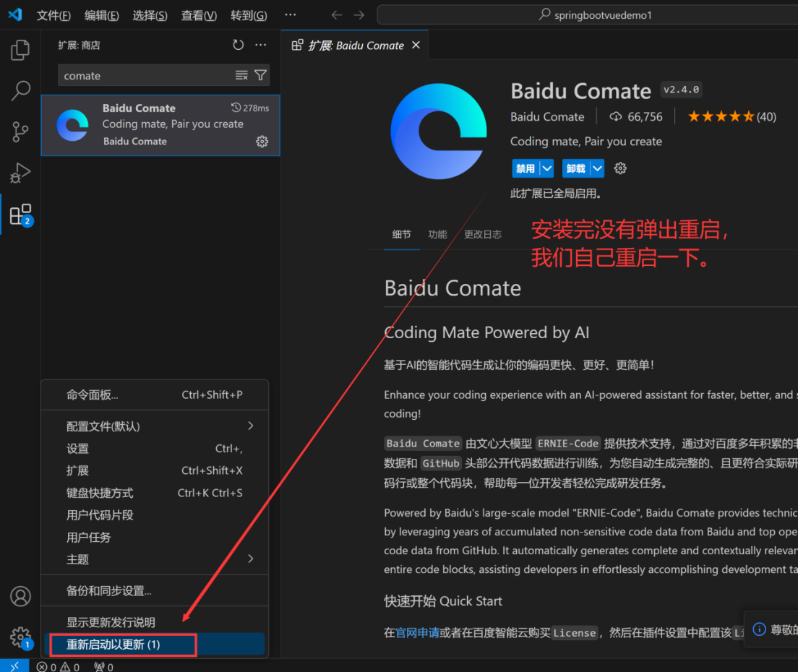Screen dimensions: 798x672
Task: Switch to the 细节 tab
Action: click(401, 235)
